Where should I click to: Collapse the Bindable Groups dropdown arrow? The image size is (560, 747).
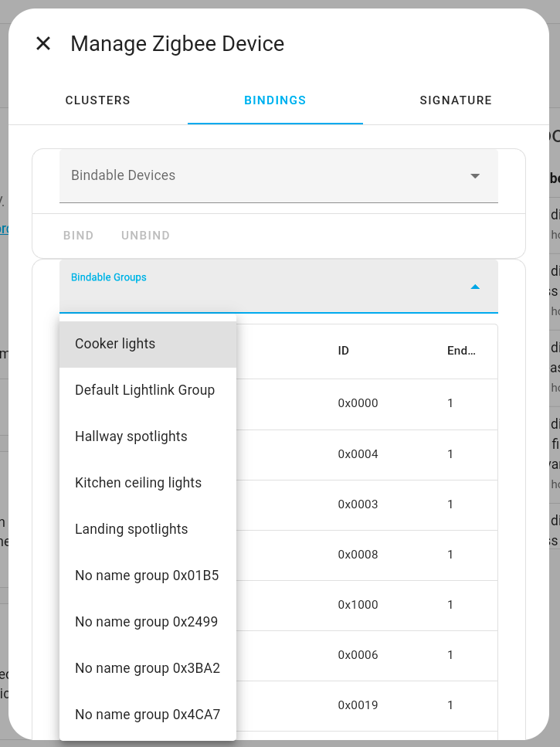[475, 287]
